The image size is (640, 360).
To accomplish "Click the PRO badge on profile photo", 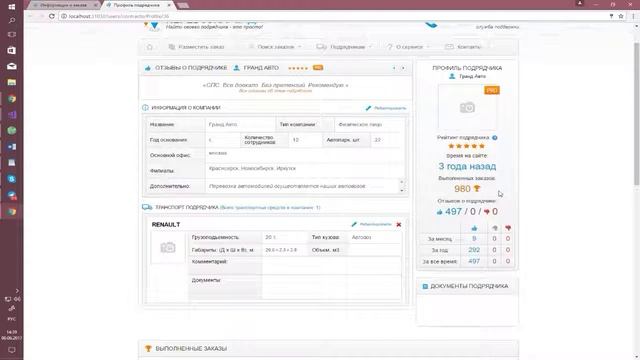I will pos(492,90).
